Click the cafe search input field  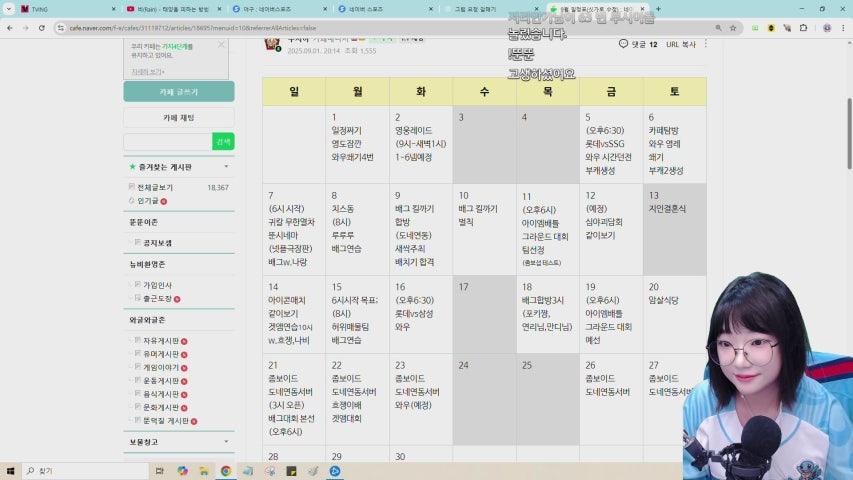(x=168, y=141)
